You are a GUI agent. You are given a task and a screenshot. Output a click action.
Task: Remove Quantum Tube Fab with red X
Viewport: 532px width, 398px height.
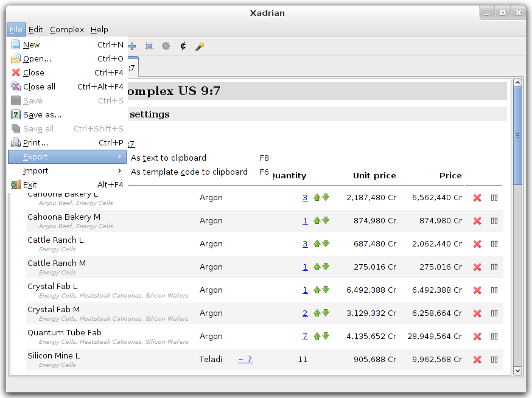point(477,337)
